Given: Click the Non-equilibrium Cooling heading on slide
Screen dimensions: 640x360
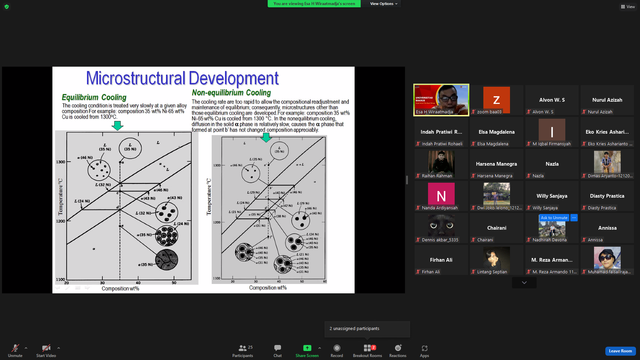Looking at the screenshot, I should [231, 93].
